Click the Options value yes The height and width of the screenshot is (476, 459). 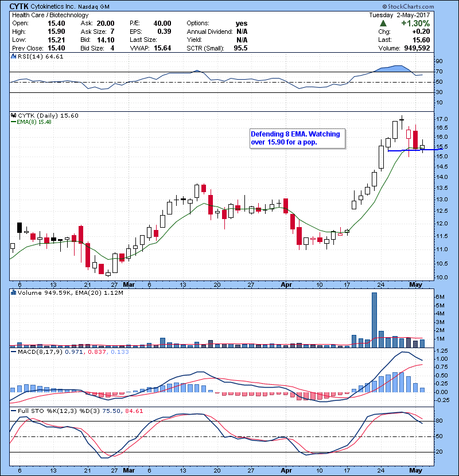pos(242,24)
